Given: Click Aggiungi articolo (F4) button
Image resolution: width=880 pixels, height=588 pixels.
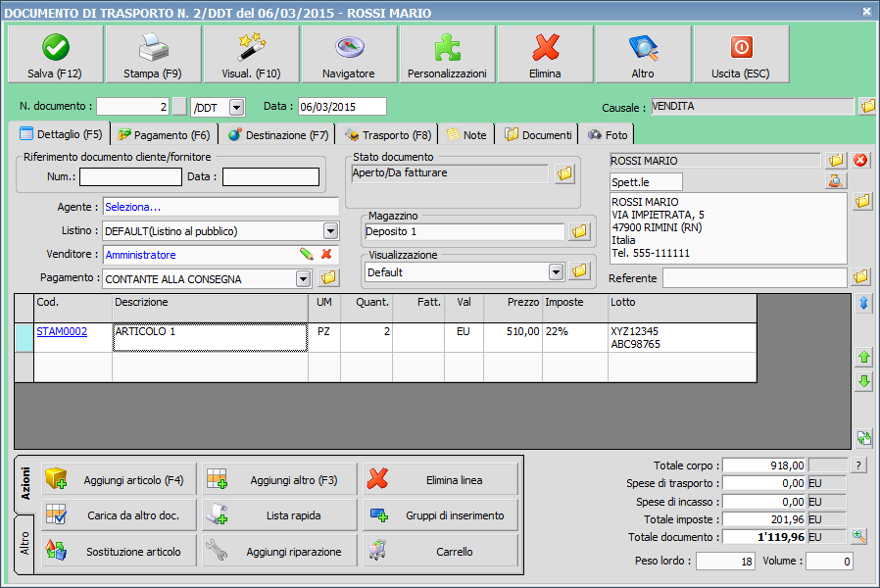Looking at the screenshot, I should coord(119,480).
